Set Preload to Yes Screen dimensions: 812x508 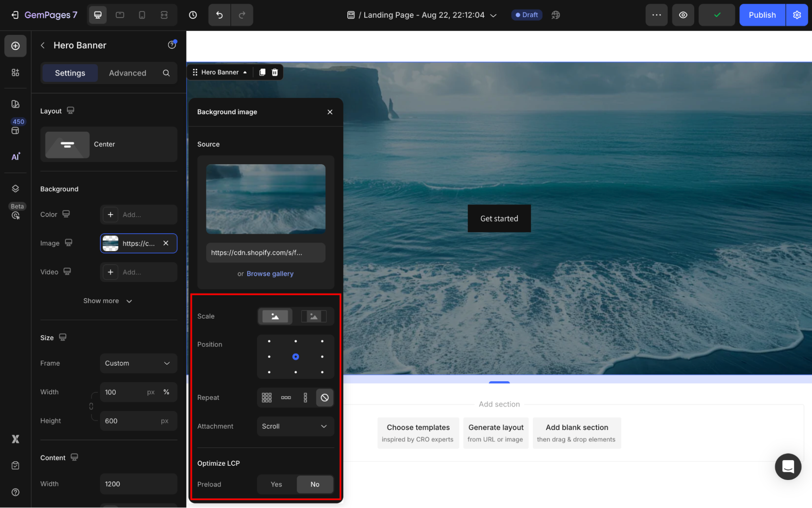click(x=276, y=484)
